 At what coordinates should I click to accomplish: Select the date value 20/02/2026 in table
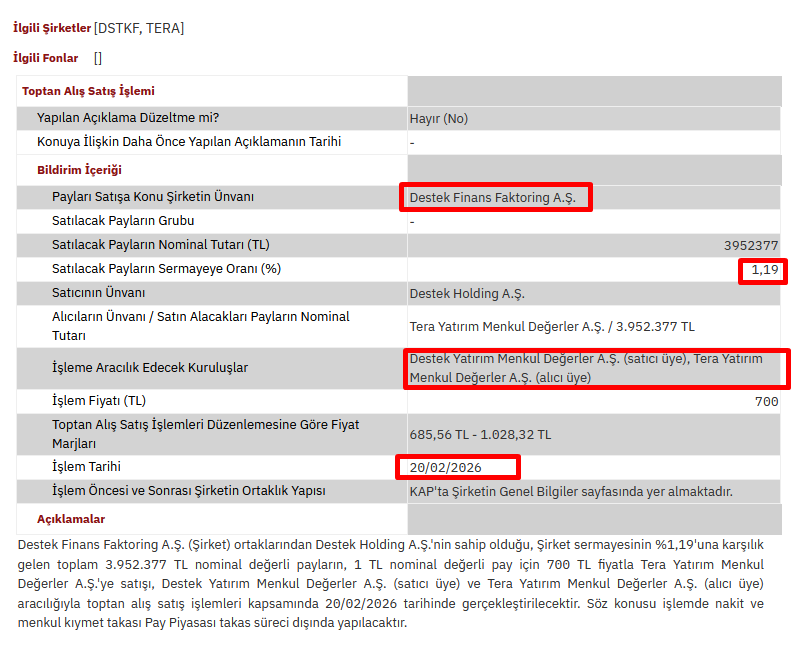point(445,468)
